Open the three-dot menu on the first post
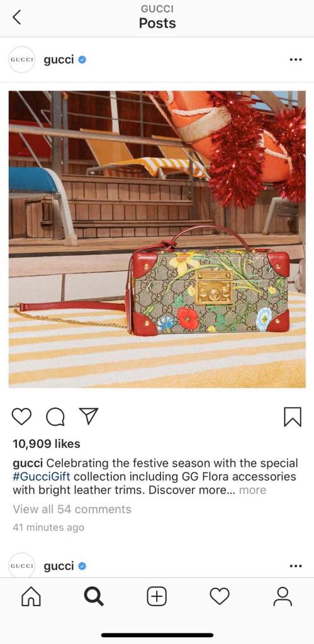The width and height of the screenshot is (314, 644). point(296,60)
